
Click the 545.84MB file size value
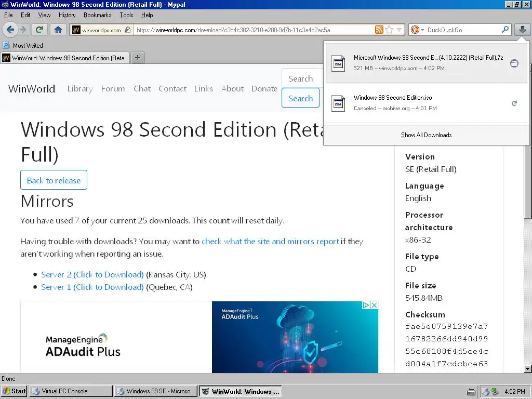424,298
